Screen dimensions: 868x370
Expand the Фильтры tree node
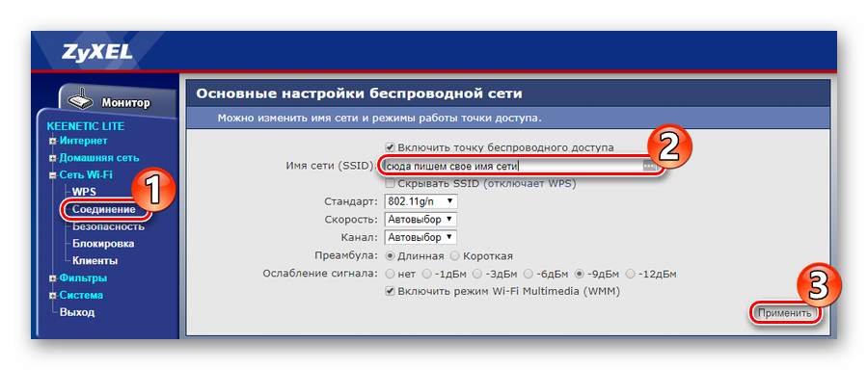pyautogui.click(x=53, y=278)
